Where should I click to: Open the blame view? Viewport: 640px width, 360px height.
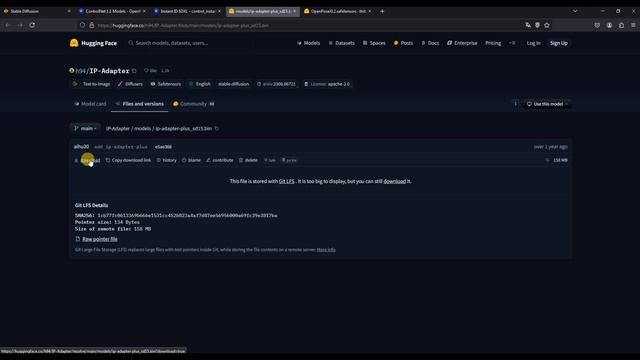191,160
